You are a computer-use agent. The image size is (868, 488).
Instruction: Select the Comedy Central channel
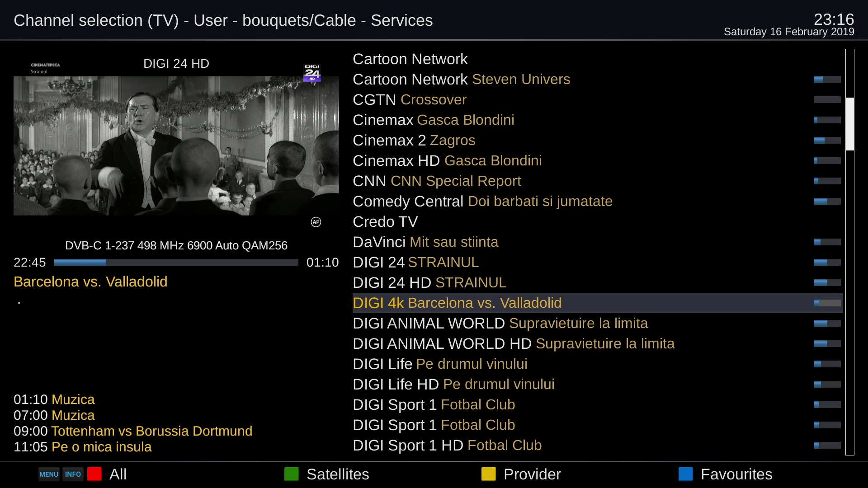[x=482, y=201]
